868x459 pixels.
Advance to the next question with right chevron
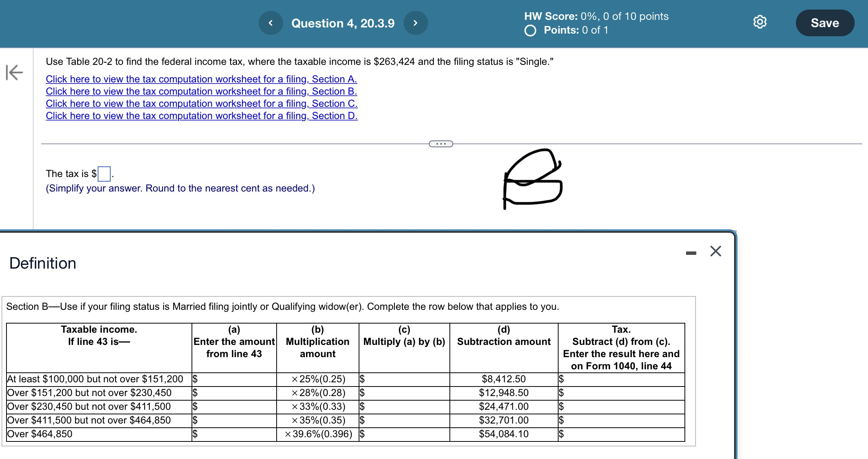(x=415, y=23)
